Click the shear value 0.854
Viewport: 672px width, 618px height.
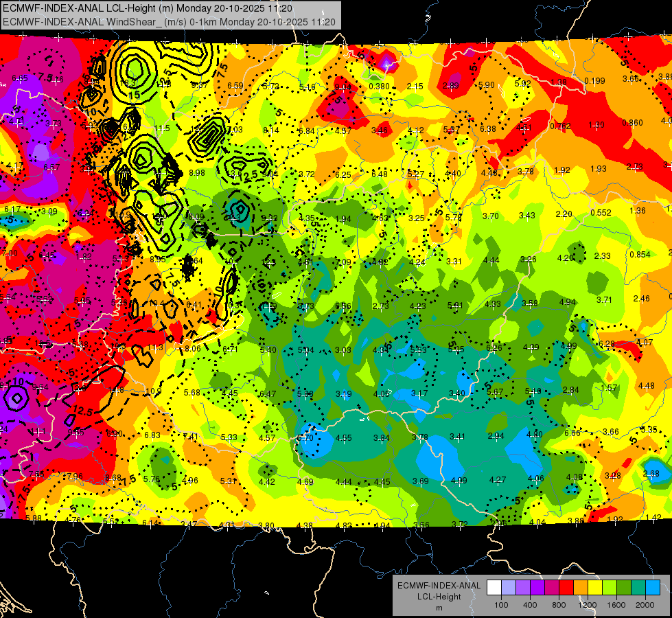640,254
